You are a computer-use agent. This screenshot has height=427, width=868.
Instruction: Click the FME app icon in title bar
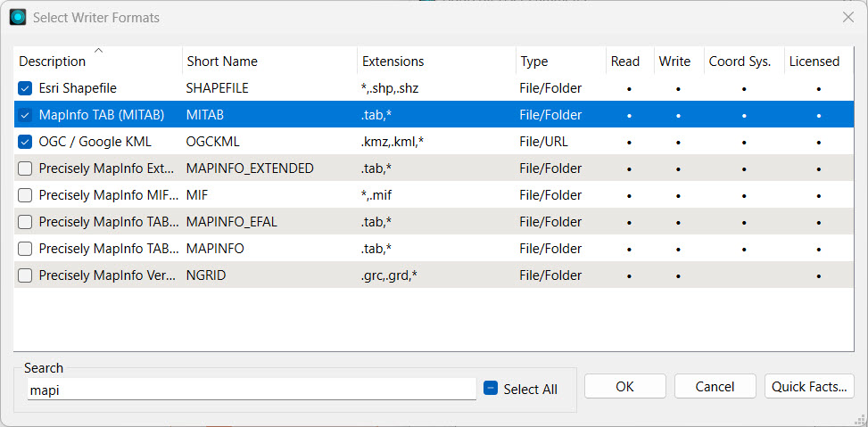click(18, 17)
